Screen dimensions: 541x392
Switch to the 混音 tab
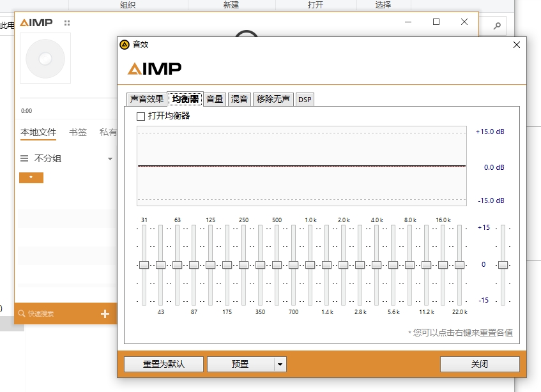239,100
